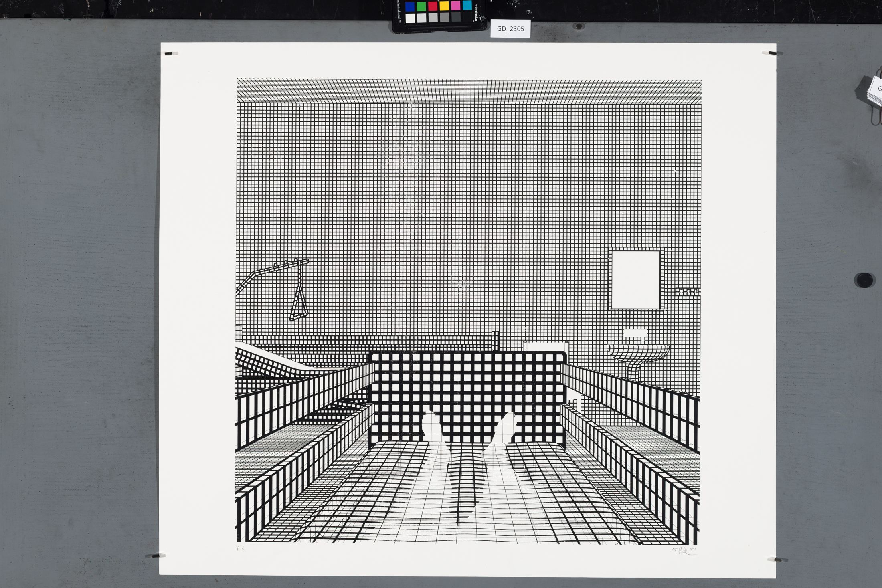Click the blank white mirror in the print
Image resolution: width=882 pixels, height=588 pixels.
pos(635,280)
